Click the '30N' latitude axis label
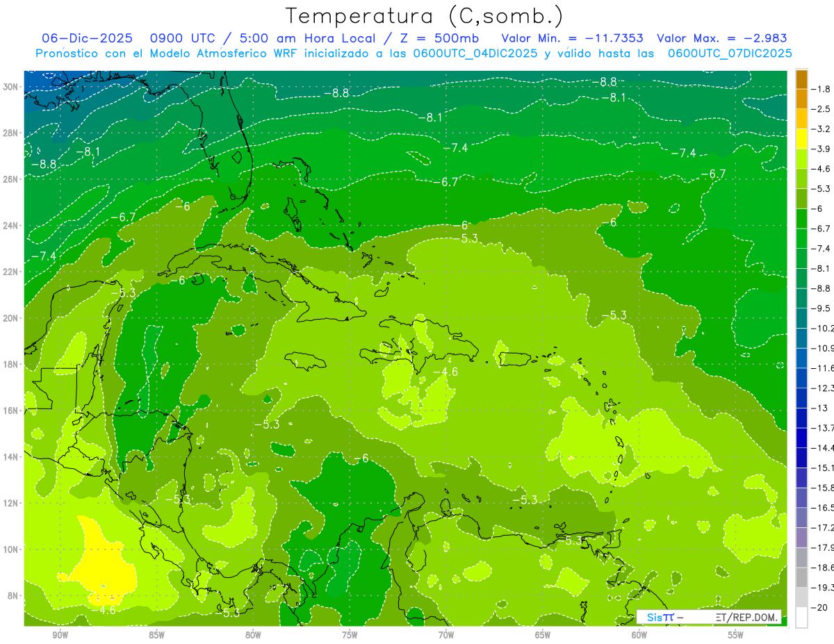This screenshot has height=644, width=834. click(x=10, y=87)
